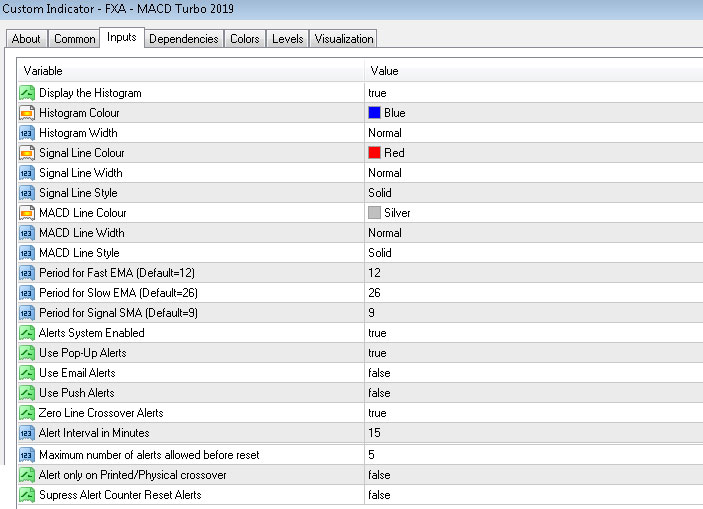The image size is (703, 509).
Task: Click the numeric icon beside Alert Interval in Minutes
Action: (27, 433)
